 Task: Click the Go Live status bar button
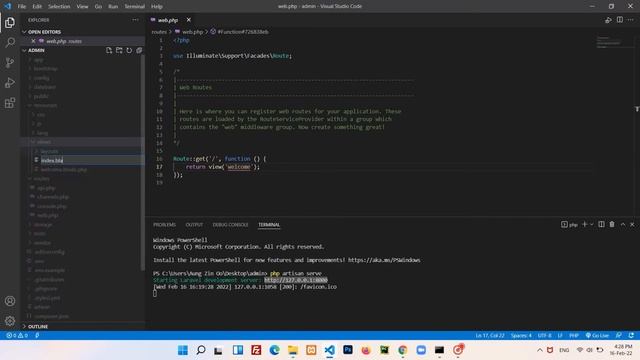tap(597, 335)
